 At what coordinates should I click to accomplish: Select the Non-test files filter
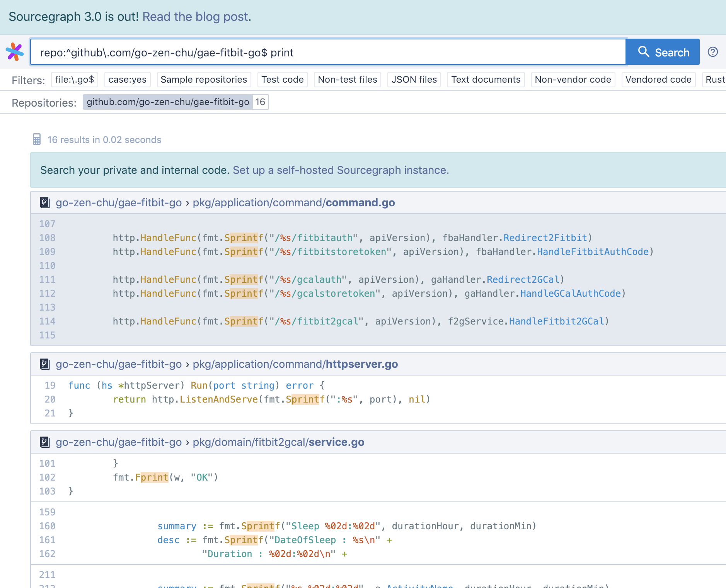click(x=348, y=80)
